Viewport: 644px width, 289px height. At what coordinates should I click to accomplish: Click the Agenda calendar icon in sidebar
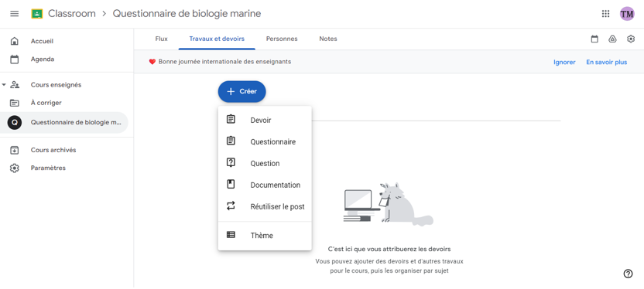15,59
